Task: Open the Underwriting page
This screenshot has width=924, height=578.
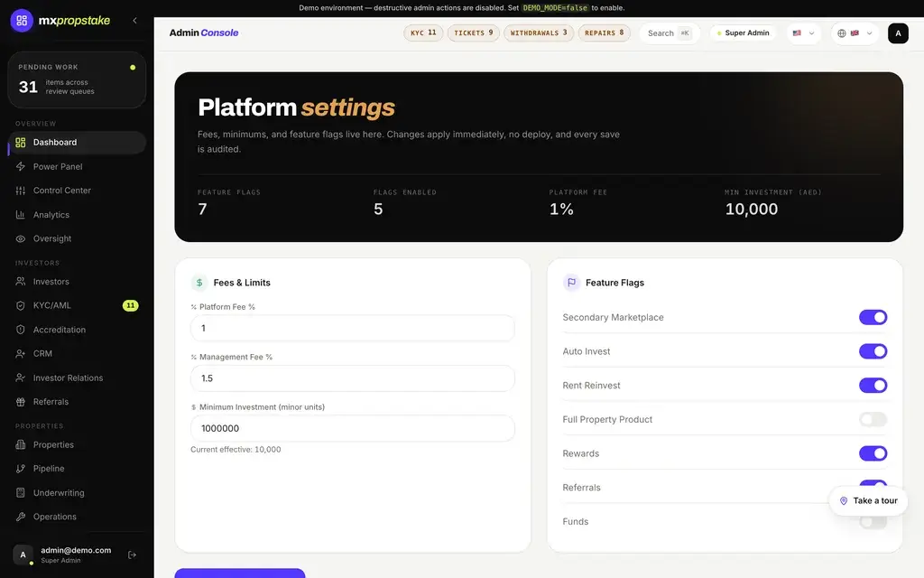Action: [x=78, y=492]
